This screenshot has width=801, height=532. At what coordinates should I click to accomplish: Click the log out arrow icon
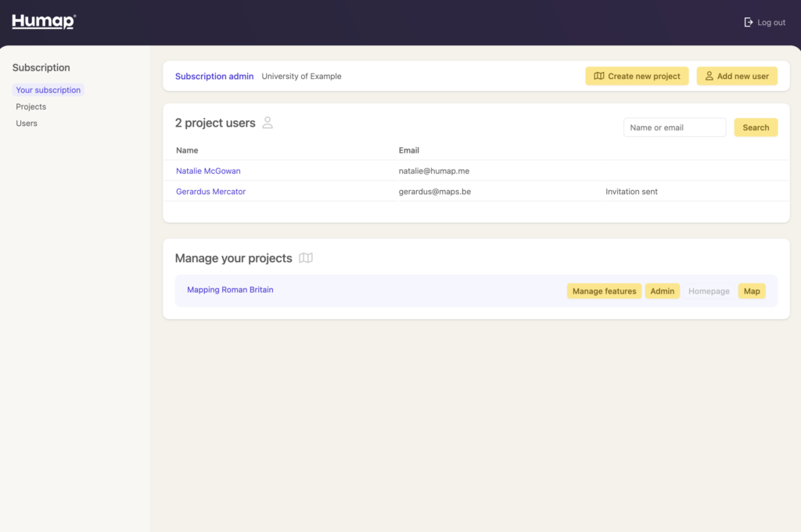(749, 23)
